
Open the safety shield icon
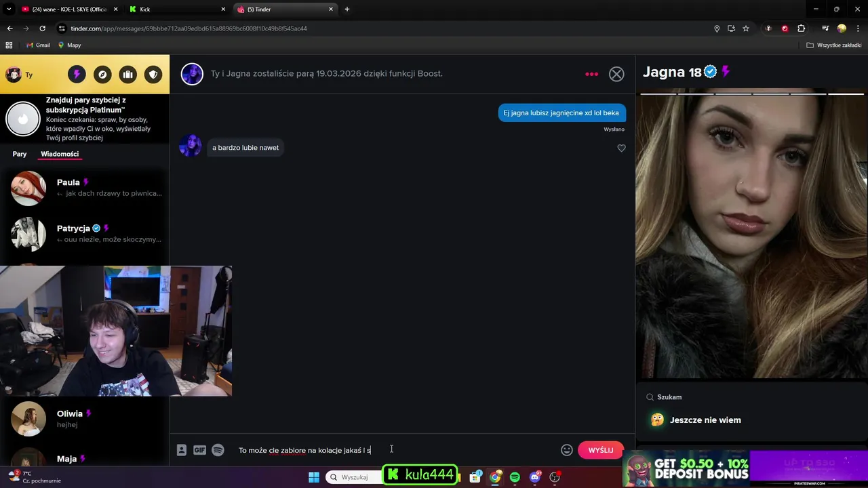click(153, 75)
